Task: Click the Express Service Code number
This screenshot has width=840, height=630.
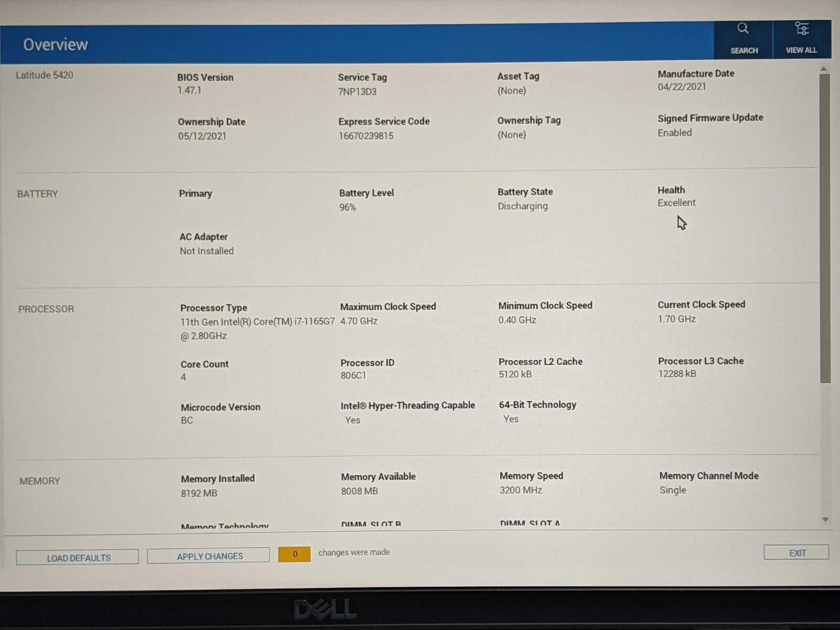Action: click(x=366, y=136)
